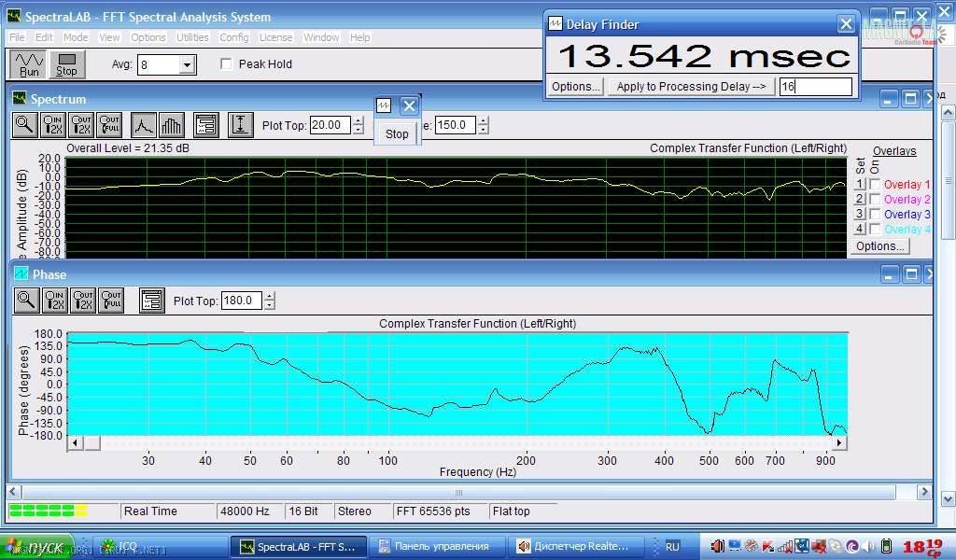Open the Avg dropdown list
This screenshot has width=956, height=560.
click(x=188, y=64)
